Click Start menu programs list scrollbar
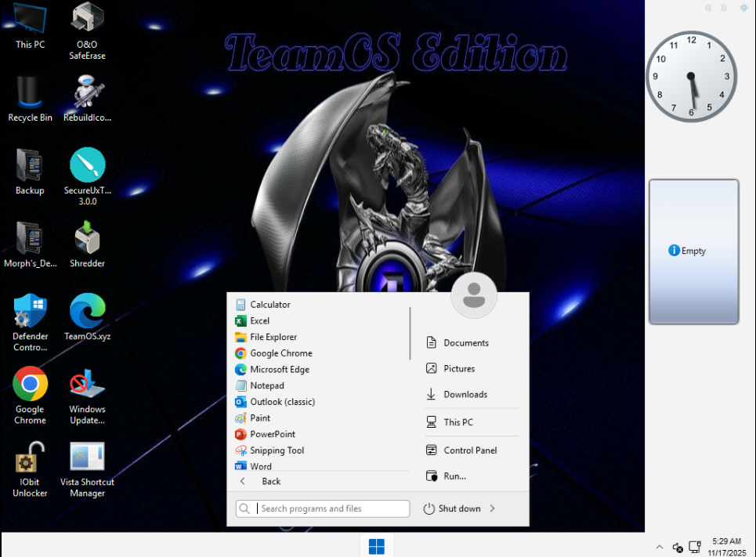 pos(411,334)
